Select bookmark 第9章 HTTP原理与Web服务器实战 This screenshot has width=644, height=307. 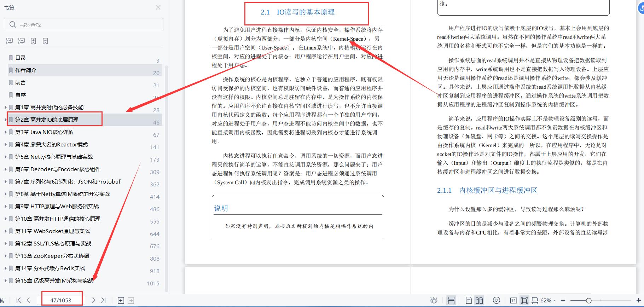[57, 206]
